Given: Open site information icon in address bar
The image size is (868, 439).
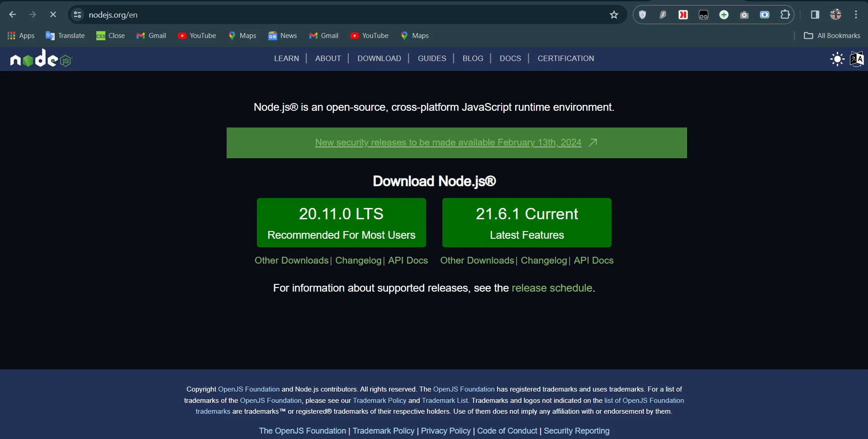Looking at the screenshot, I should click(x=78, y=14).
